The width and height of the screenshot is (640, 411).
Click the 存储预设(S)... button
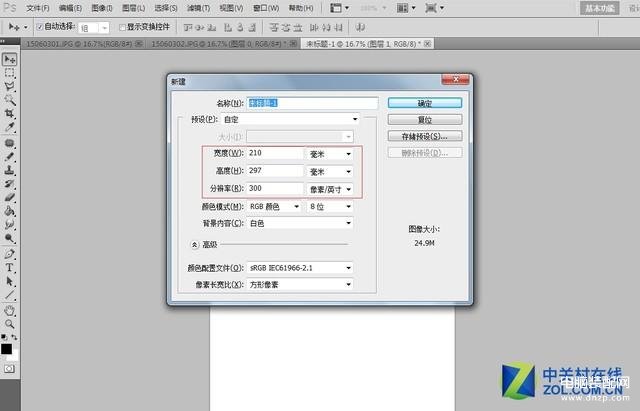[x=425, y=136]
